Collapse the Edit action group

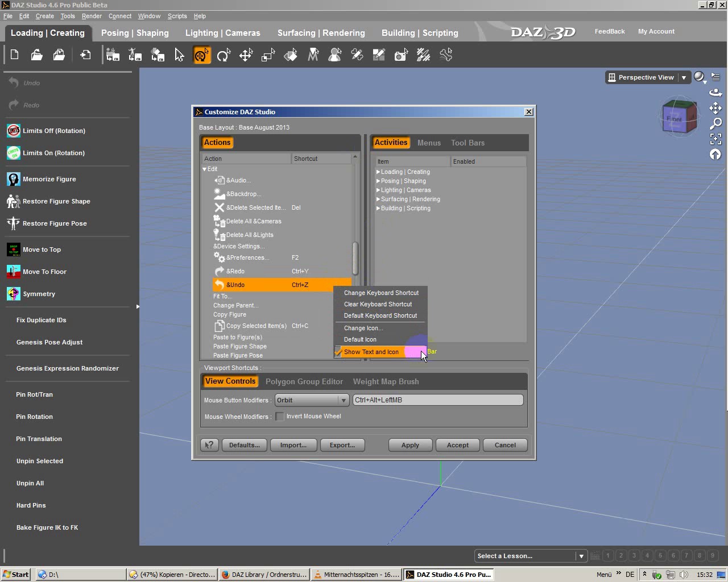(x=205, y=169)
